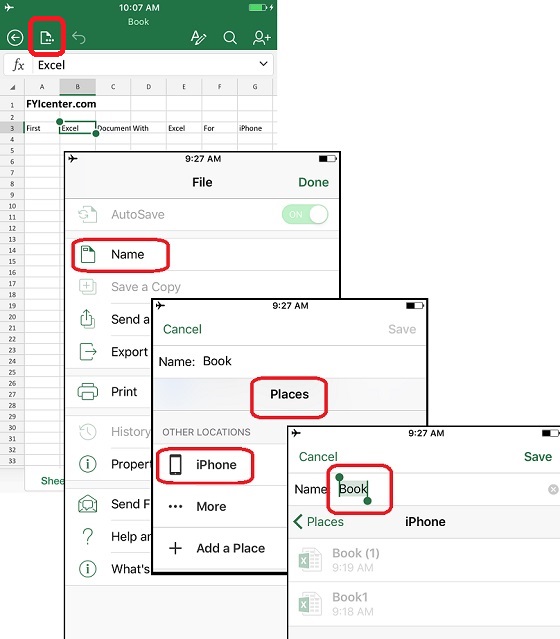
Task: Tap the back arrow in Excel toolbar
Action: (15, 38)
